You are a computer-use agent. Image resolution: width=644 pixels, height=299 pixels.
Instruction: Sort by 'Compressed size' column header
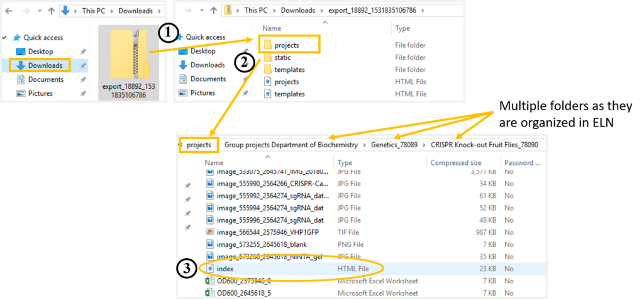[455, 163]
